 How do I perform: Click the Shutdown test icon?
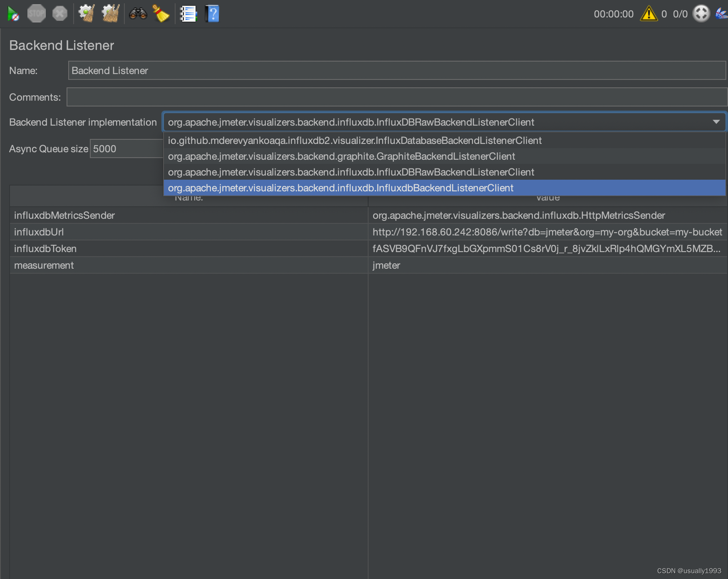tap(60, 14)
